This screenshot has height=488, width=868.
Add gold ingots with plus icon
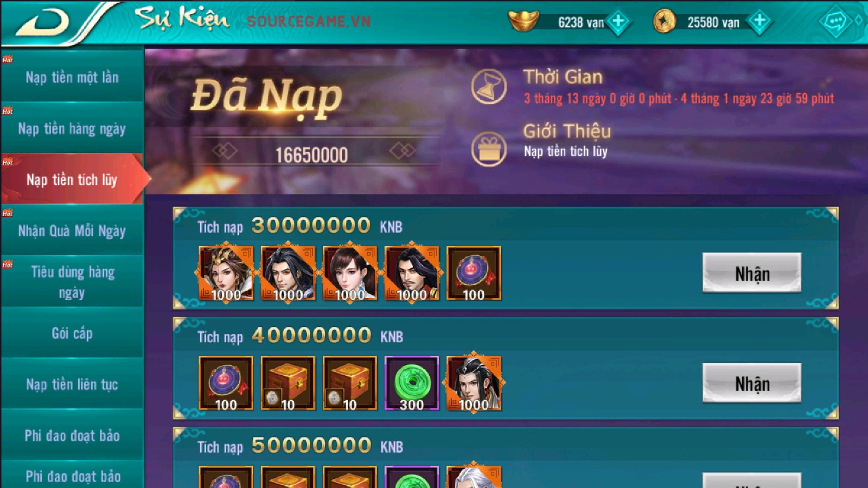618,22
